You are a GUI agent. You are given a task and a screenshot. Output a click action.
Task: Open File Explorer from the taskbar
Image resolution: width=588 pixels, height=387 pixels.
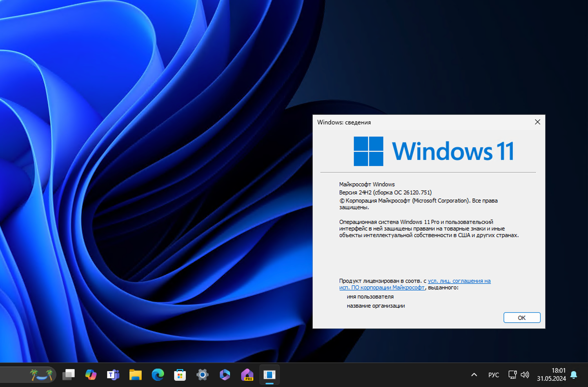[135, 375]
